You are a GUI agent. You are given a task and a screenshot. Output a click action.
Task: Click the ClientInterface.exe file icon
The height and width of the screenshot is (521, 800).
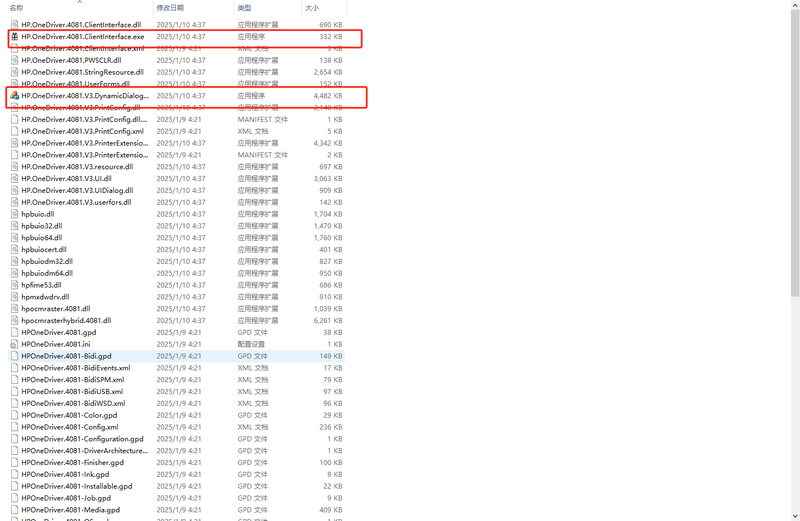pyautogui.click(x=14, y=36)
